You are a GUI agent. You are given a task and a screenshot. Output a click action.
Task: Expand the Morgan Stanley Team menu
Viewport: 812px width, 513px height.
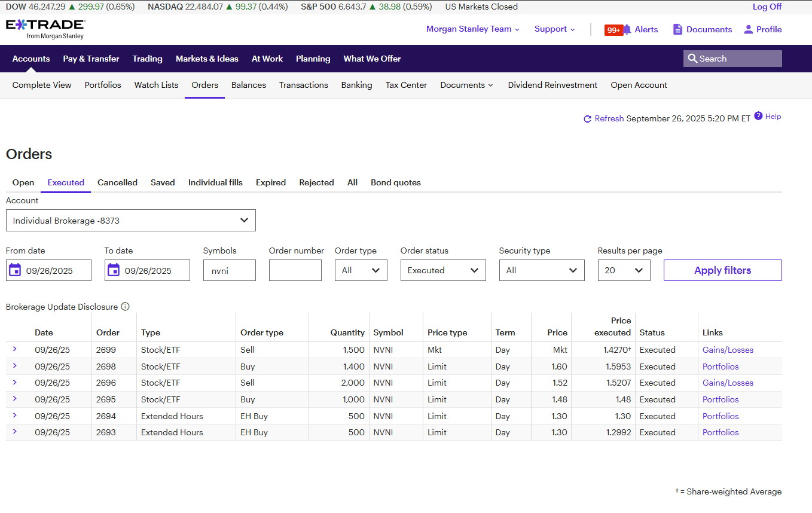click(472, 29)
